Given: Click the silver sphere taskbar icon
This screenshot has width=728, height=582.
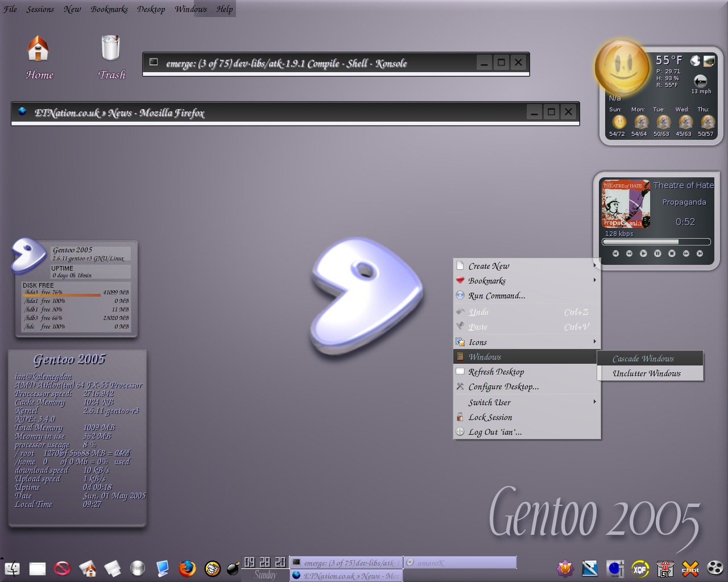Looking at the screenshot, I should [137, 568].
